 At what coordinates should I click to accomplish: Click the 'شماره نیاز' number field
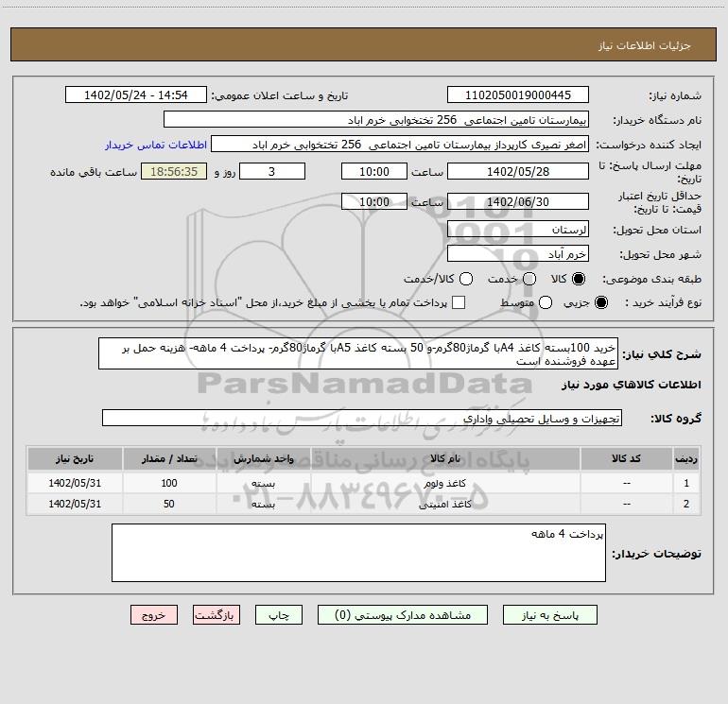pos(517,95)
